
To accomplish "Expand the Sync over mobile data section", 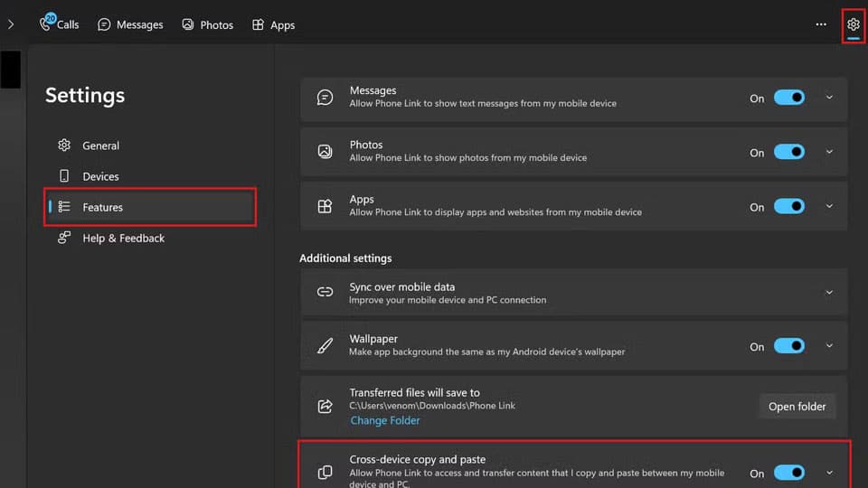I will coord(829,292).
